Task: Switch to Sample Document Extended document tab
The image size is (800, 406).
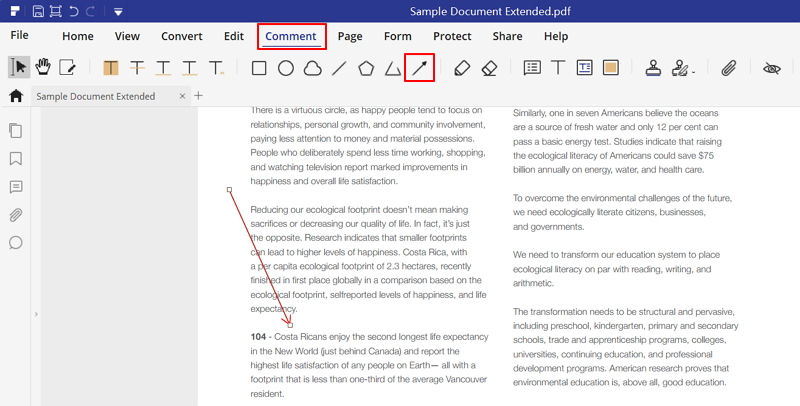Action: (95, 96)
